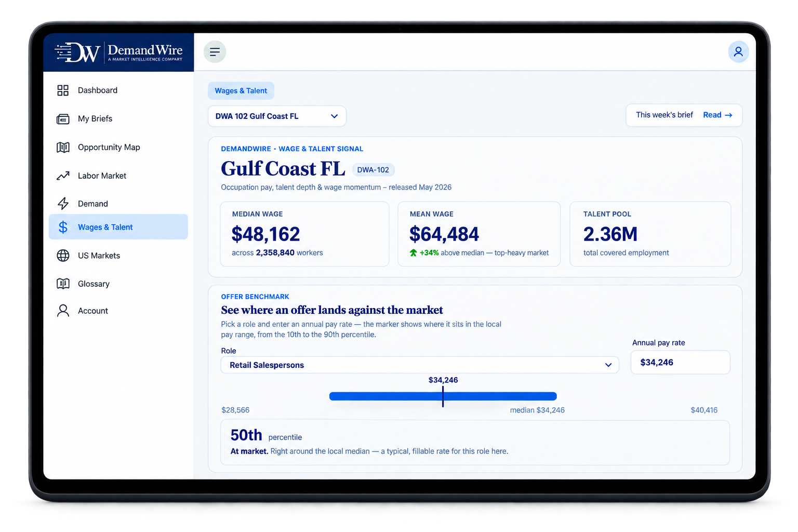Click the "At market." summary text
798x532 pixels.
[249, 451]
